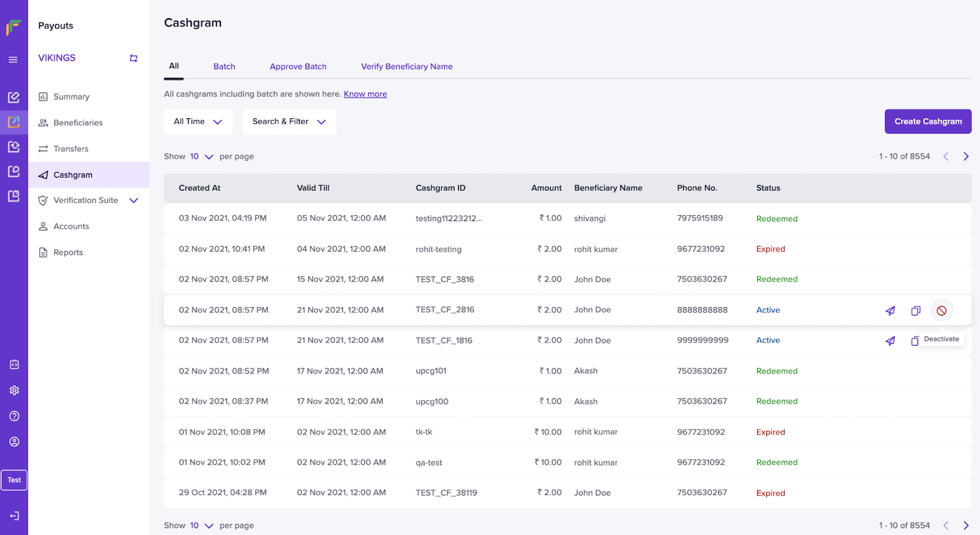Click the Accounts person icon
Viewport: 980px width, 535px height.
(x=43, y=227)
